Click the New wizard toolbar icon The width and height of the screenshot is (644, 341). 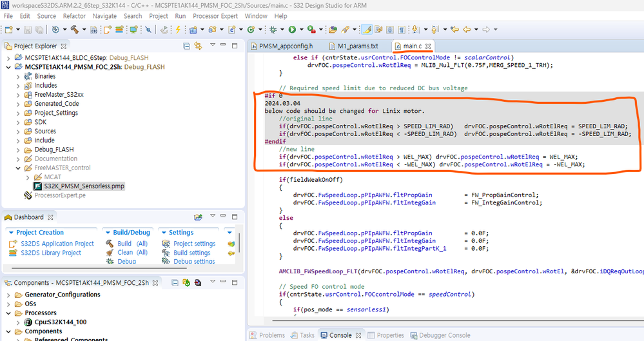tap(9, 30)
